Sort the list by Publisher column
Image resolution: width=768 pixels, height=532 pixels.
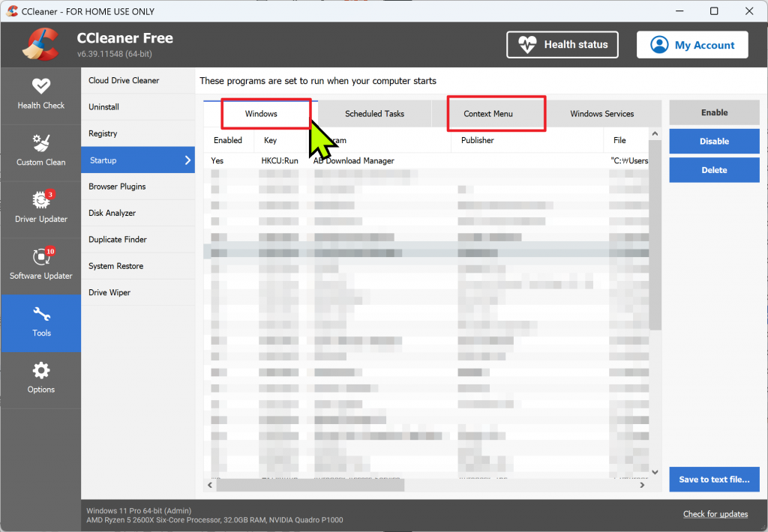tap(478, 140)
